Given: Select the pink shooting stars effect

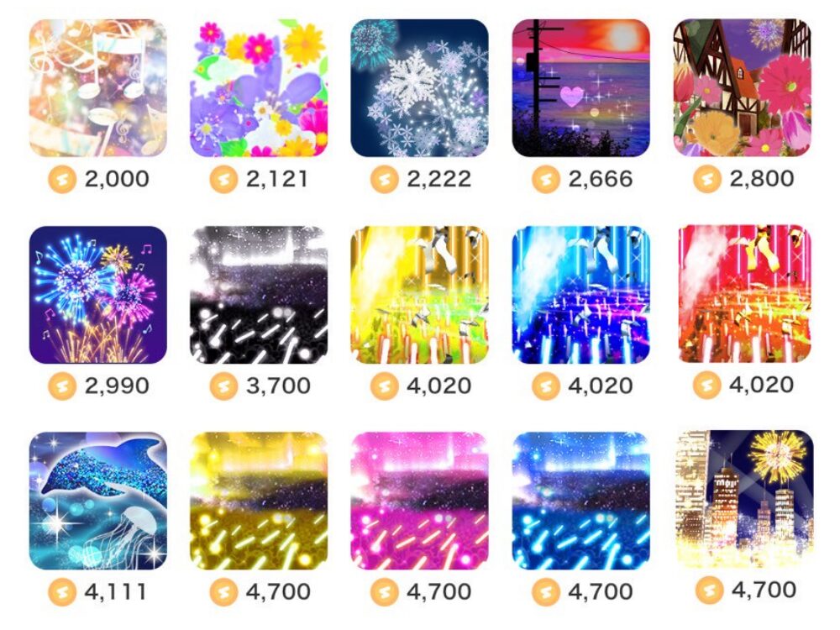Looking at the screenshot, I should click(x=419, y=501).
